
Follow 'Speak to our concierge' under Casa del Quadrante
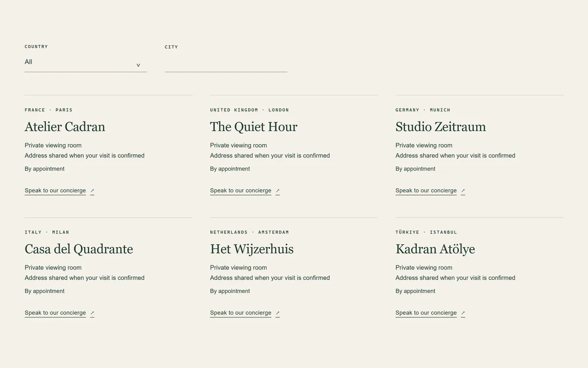click(55, 313)
